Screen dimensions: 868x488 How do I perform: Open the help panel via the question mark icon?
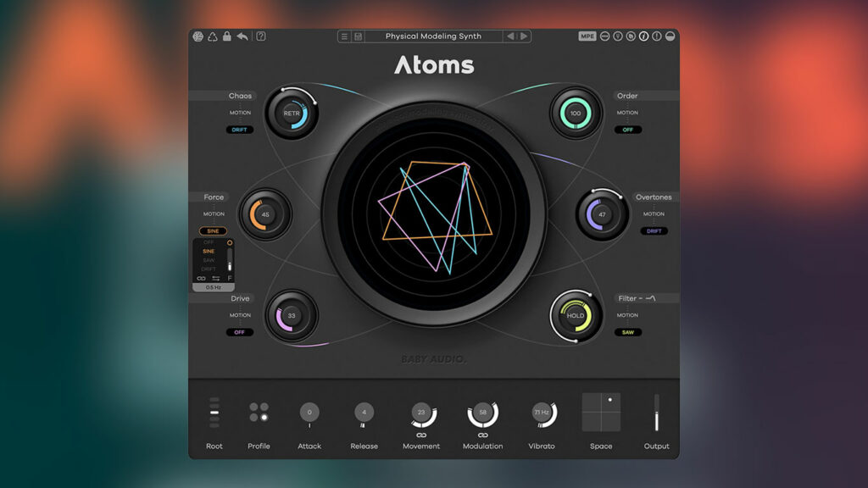(x=260, y=36)
